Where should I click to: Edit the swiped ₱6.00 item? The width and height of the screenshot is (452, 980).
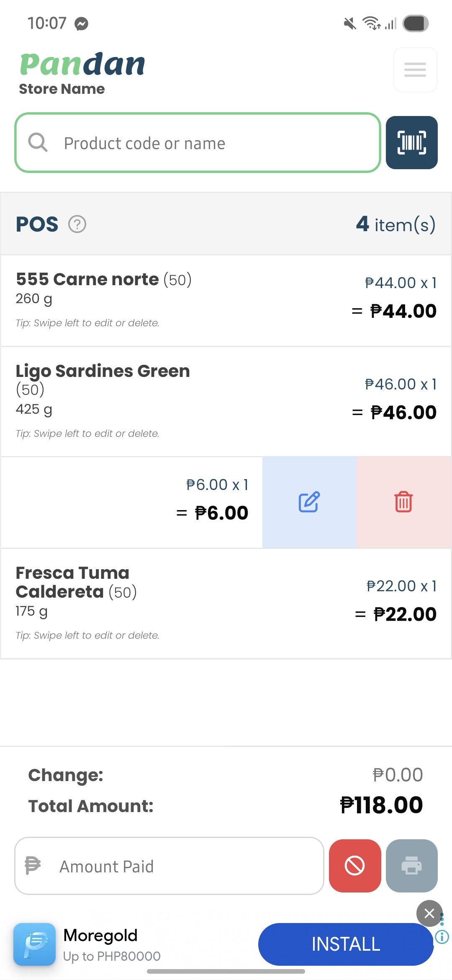click(309, 502)
